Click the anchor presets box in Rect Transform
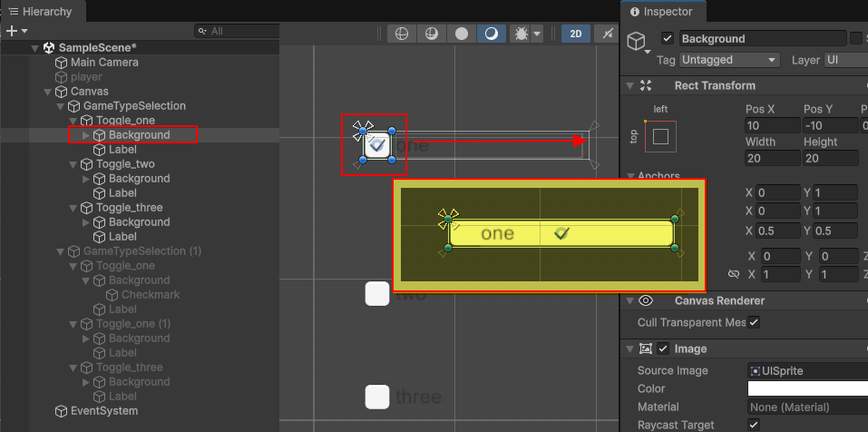The width and height of the screenshot is (868, 432). [x=660, y=136]
